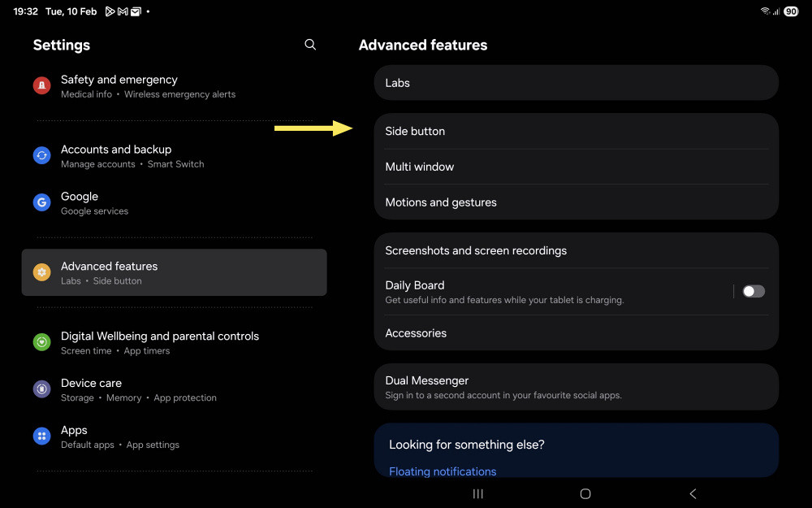Tap the blue Apps grid icon

tap(42, 436)
